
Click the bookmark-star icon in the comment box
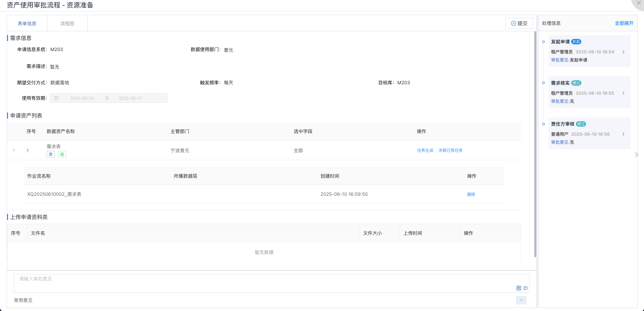click(x=518, y=288)
